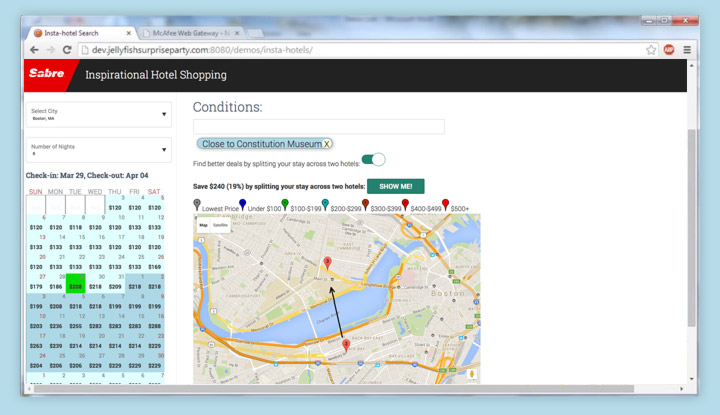This screenshot has width=720, height=415.
Task: Reload the page with the refresh icon
Action: point(67,49)
